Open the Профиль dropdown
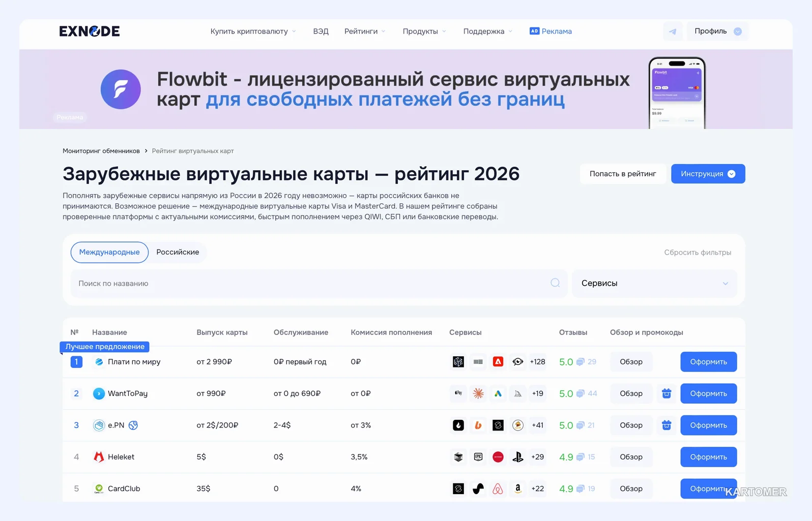This screenshot has height=521, width=812. pos(717,32)
